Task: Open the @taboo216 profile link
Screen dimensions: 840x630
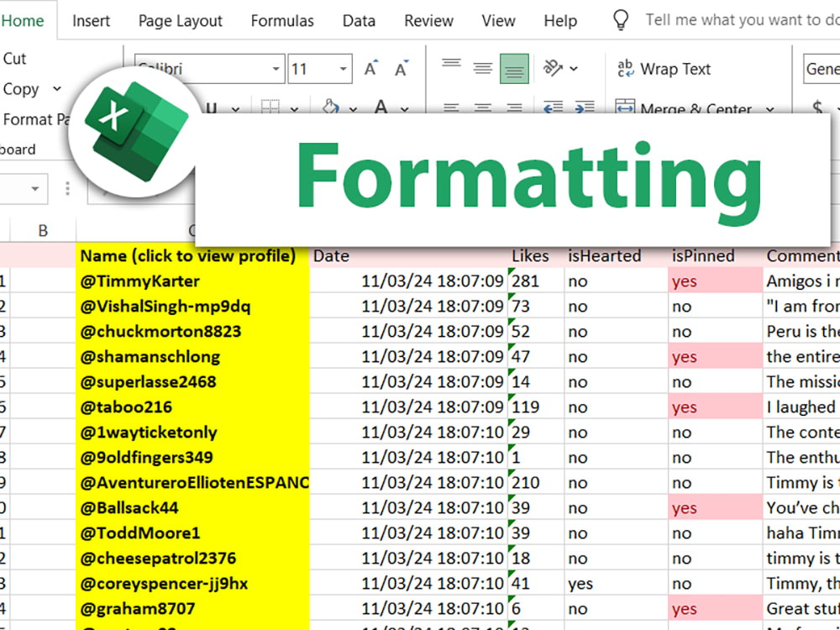Action: (127, 407)
